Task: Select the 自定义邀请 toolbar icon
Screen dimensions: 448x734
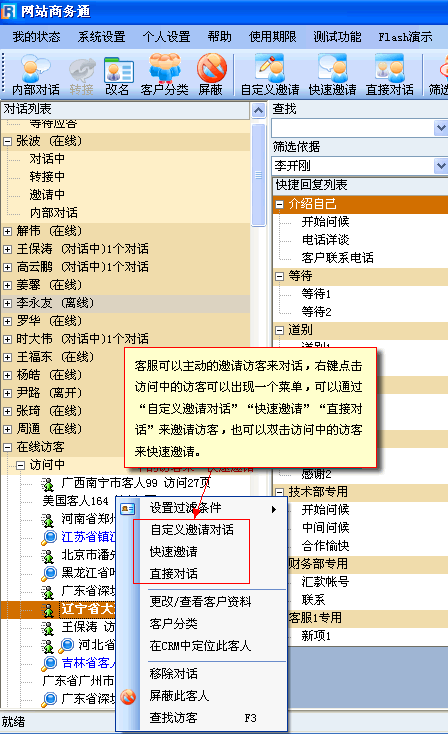Action: point(270,75)
